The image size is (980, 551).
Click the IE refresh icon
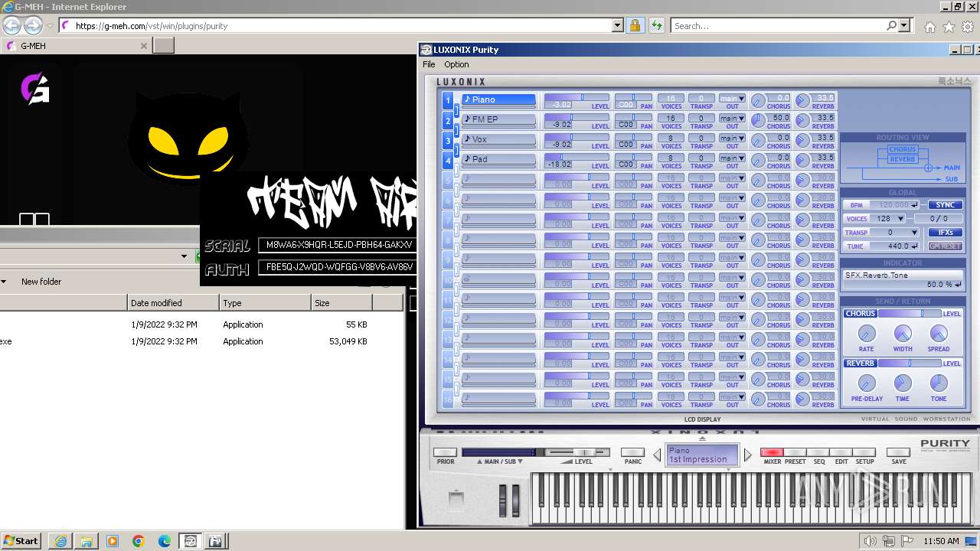coord(656,25)
